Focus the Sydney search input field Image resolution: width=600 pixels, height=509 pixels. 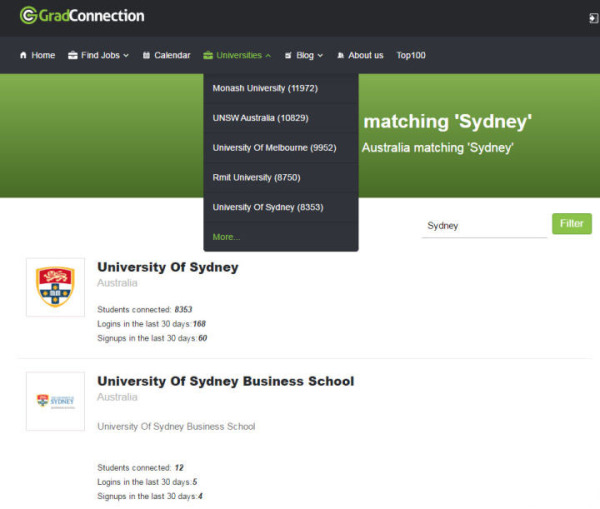click(x=484, y=226)
